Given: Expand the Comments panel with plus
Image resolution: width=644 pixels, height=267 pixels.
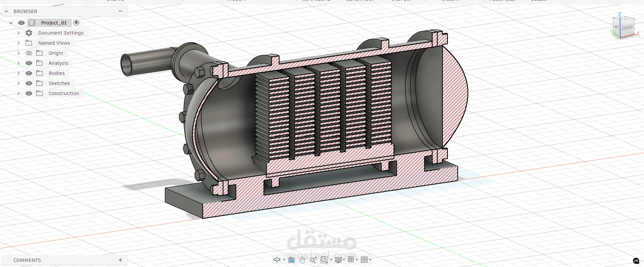Looking at the screenshot, I should pyautogui.click(x=121, y=260).
